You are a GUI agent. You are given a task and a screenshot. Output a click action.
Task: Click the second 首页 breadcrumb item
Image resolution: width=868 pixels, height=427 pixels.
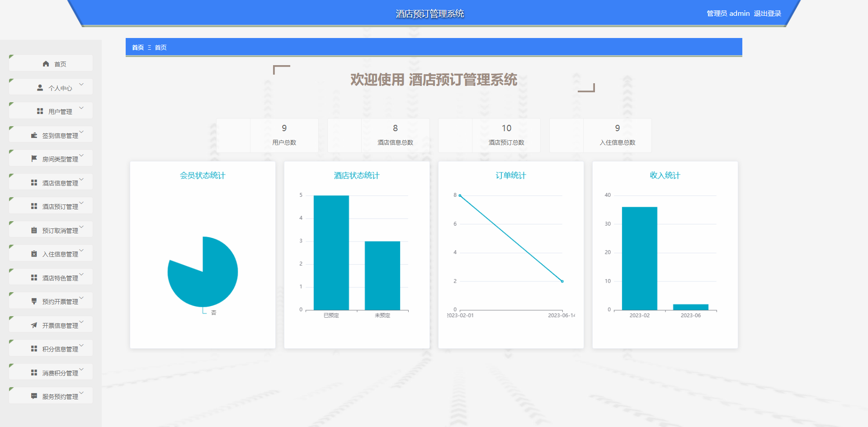click(160, 47)
